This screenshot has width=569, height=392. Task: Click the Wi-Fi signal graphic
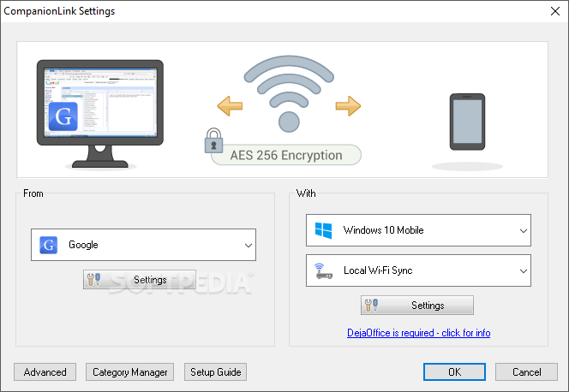(x=289, y=93)
